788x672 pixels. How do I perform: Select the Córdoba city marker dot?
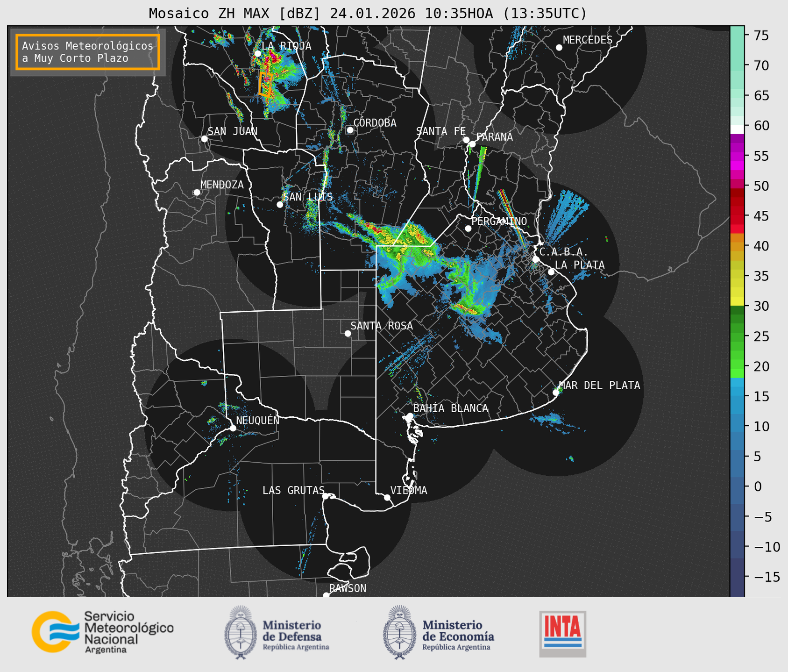tap(350, 130)
